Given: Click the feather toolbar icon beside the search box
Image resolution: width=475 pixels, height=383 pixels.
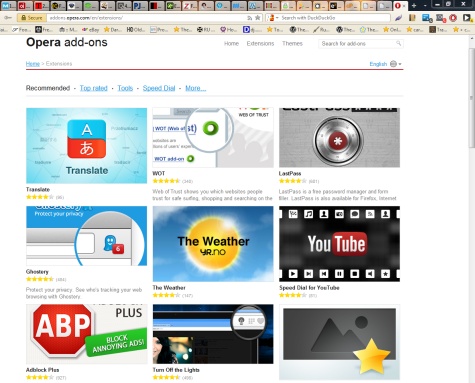Looking at the screenshot, I should click(399, 18).
